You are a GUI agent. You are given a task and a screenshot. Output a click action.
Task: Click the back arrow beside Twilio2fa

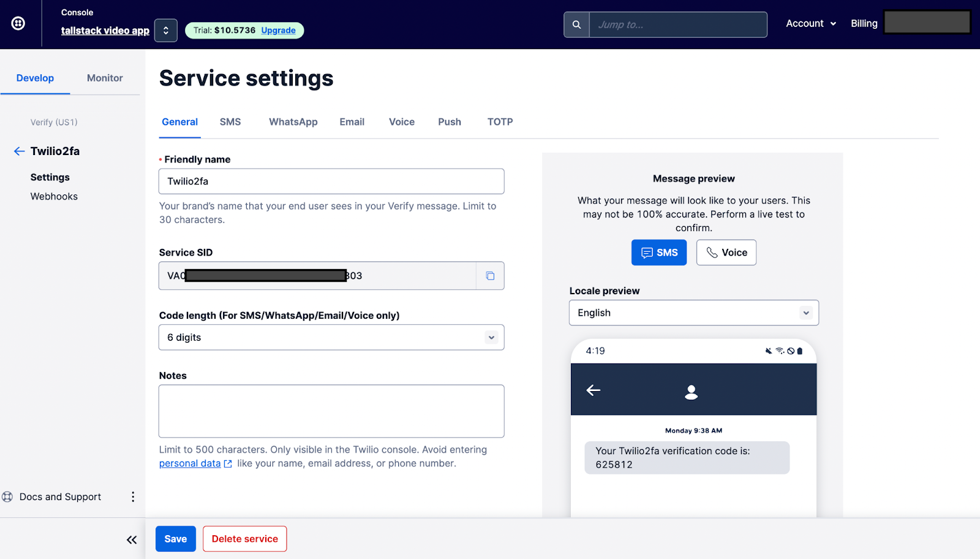(x=19, y=151)
